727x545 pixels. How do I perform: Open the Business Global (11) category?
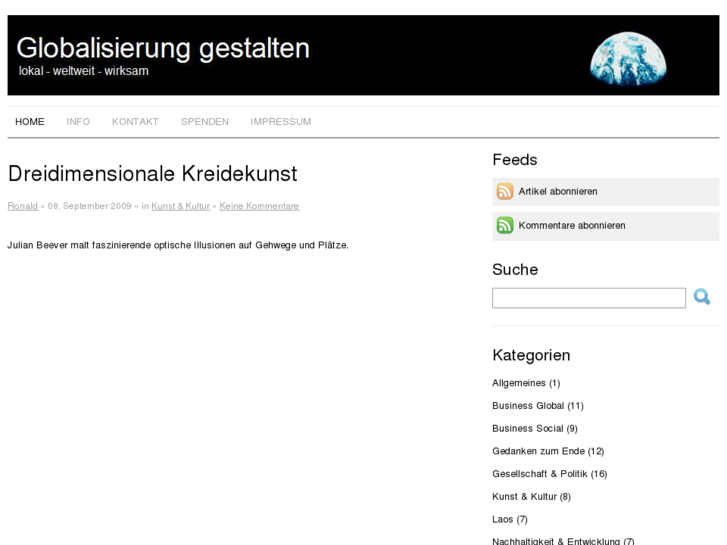tap(538, 406)
